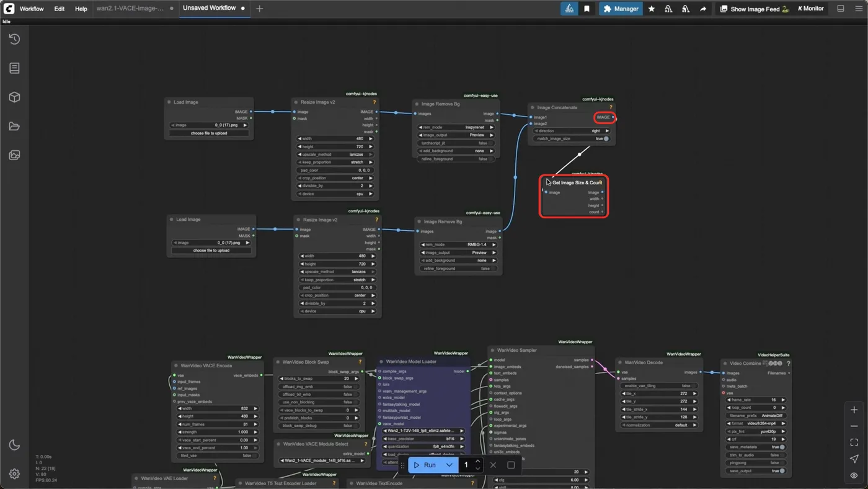868x489 pixels.
Task: Open the queue history sidebar icon
Action: pyautogui.click(x=14, y=39)
